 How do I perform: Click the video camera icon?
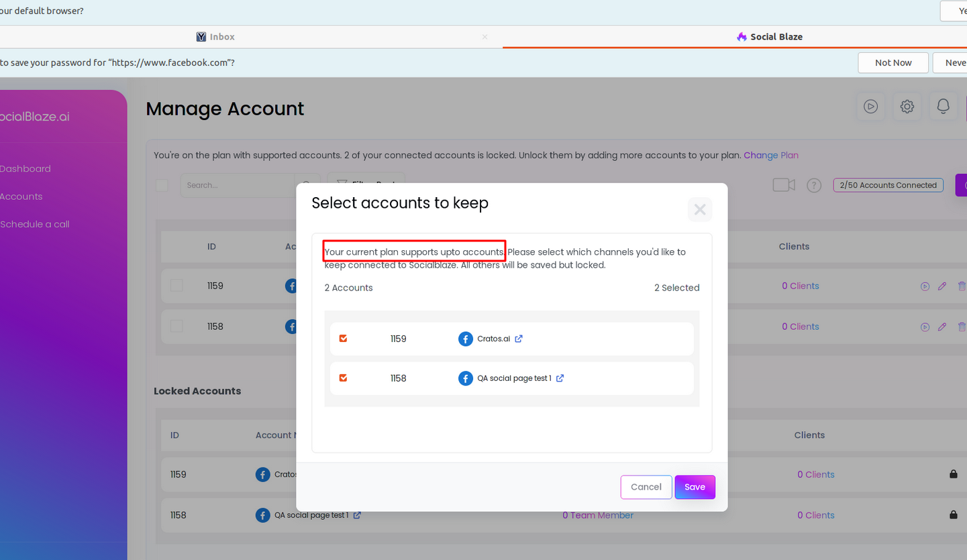tap(784, 185)
